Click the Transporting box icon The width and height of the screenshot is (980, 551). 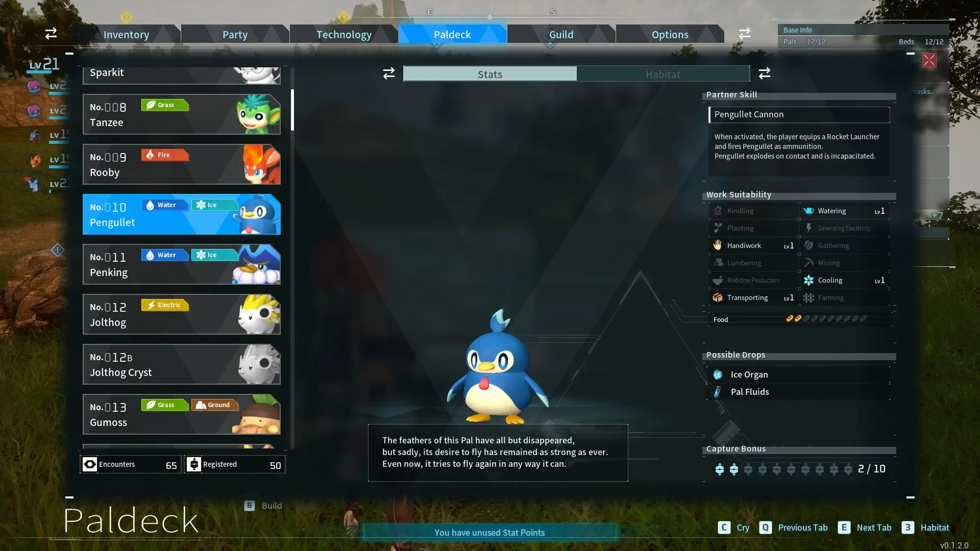click(718, 297)
